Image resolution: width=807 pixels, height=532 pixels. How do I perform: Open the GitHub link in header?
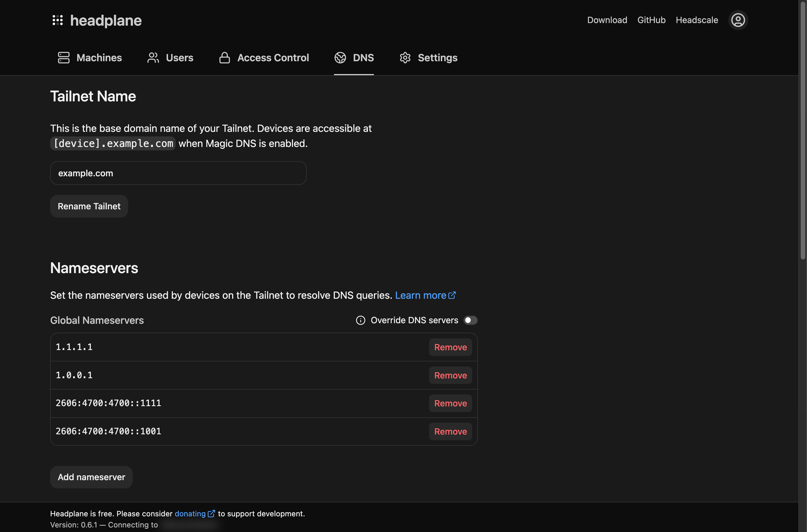[x=651, y=20]
